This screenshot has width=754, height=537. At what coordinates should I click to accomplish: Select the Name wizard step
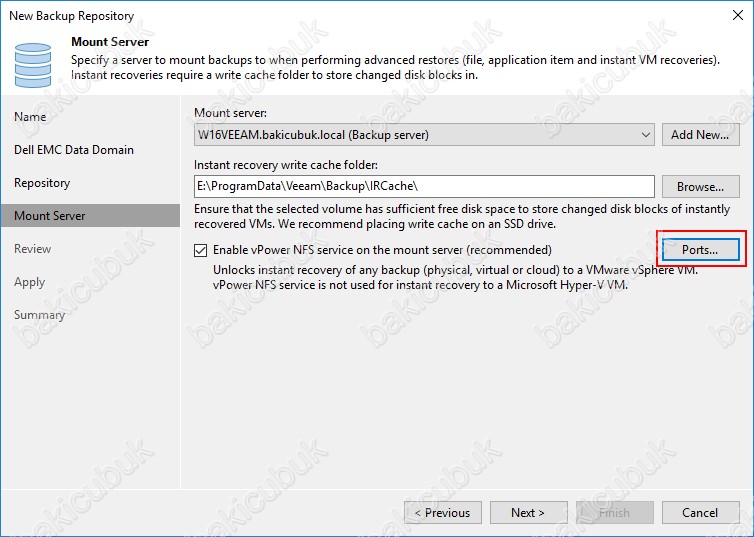coord(30,117)
